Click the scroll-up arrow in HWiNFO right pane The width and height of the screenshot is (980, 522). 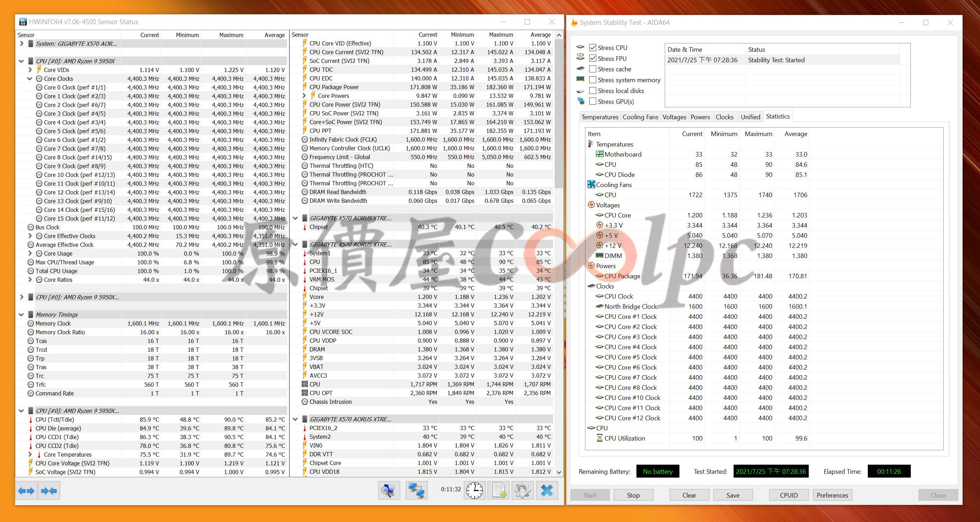559,35
